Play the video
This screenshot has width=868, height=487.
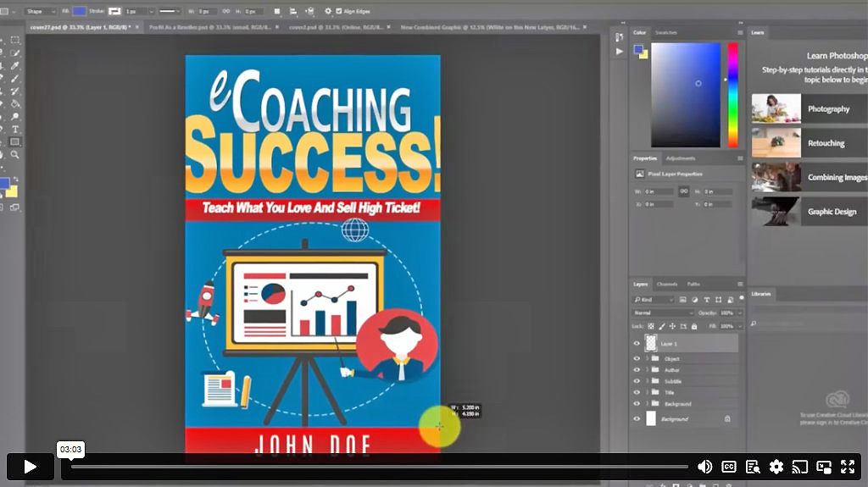[x=30, y=467]
